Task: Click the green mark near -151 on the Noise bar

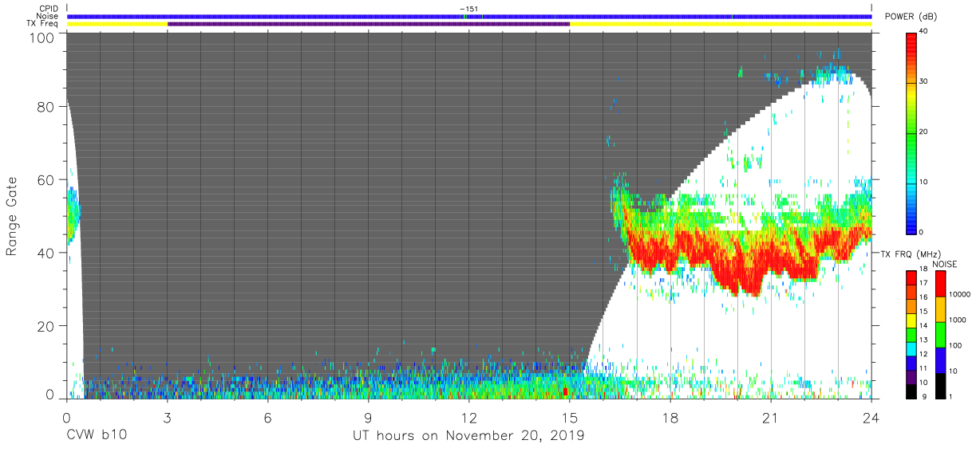Action: (465, 16)
